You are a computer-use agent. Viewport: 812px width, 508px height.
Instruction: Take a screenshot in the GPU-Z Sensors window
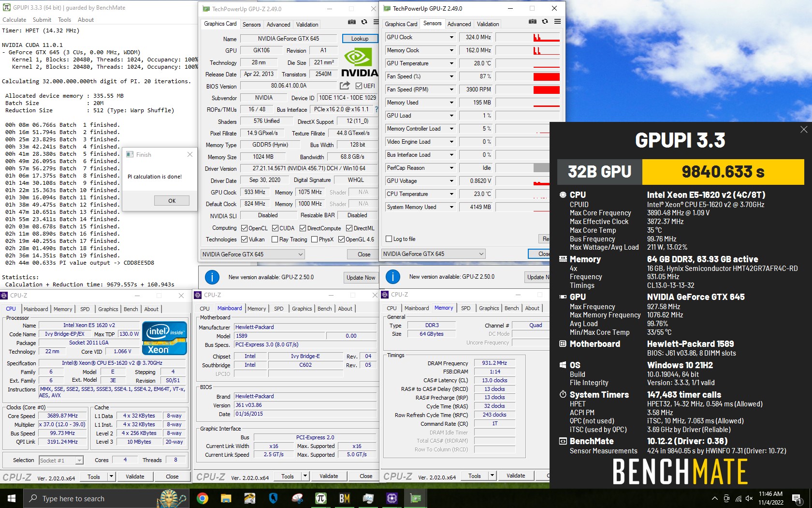click(x=532, y=21)
